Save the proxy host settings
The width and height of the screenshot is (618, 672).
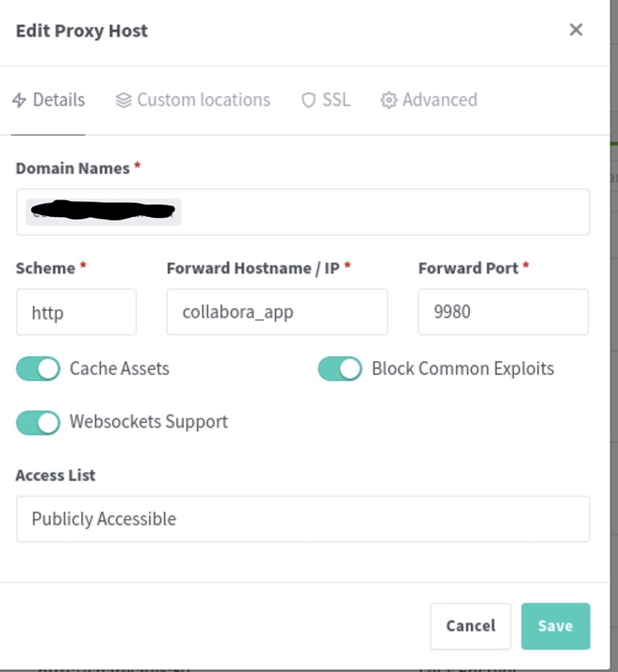point(556,626)
